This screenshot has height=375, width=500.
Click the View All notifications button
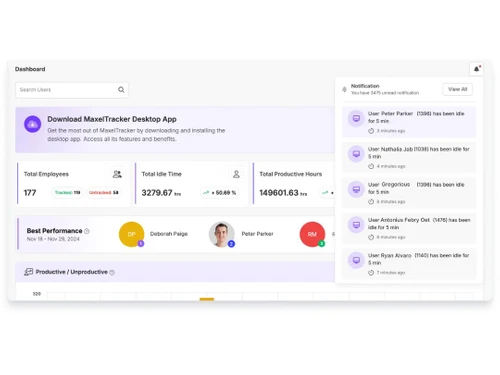pyautogui.click(x=457, y=89)
